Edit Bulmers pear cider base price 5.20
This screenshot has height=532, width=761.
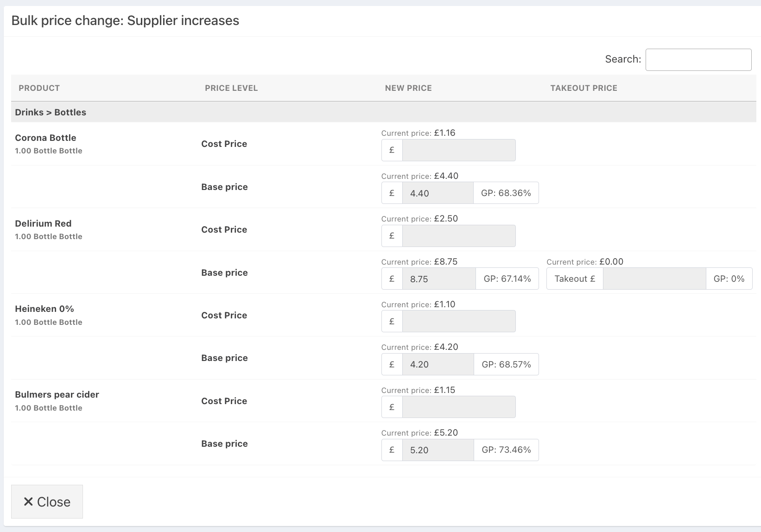[438, 450]
